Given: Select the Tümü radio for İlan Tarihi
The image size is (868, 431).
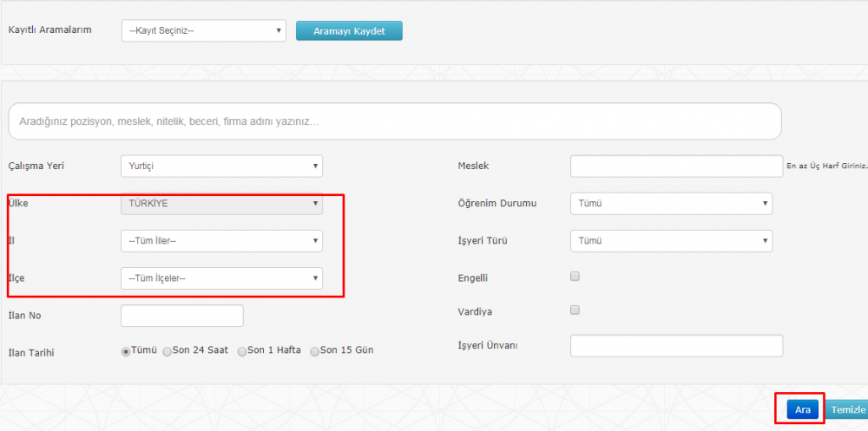Looking at the screenshot, I should (126, 351).
